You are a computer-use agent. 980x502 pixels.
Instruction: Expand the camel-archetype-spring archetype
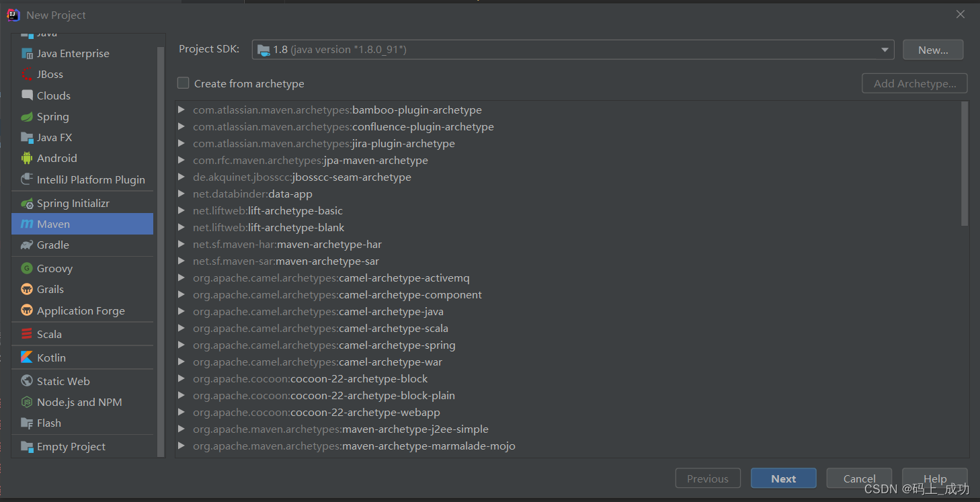pyautogui.click(x=181, y=345)
